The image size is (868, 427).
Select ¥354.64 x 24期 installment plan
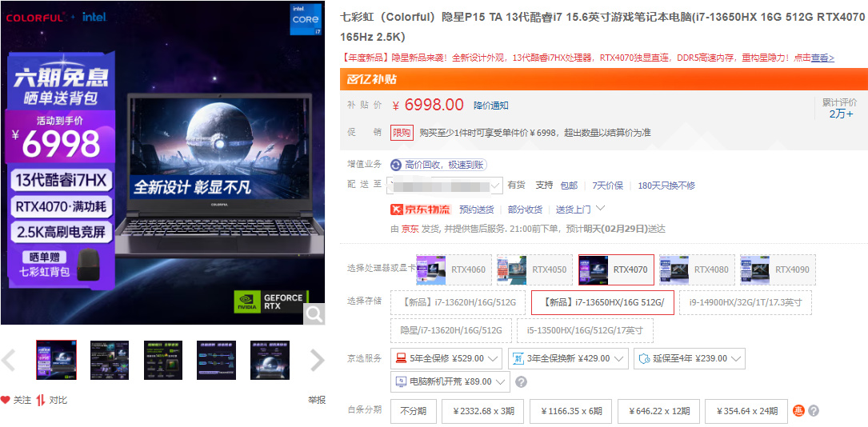point(746,411)
